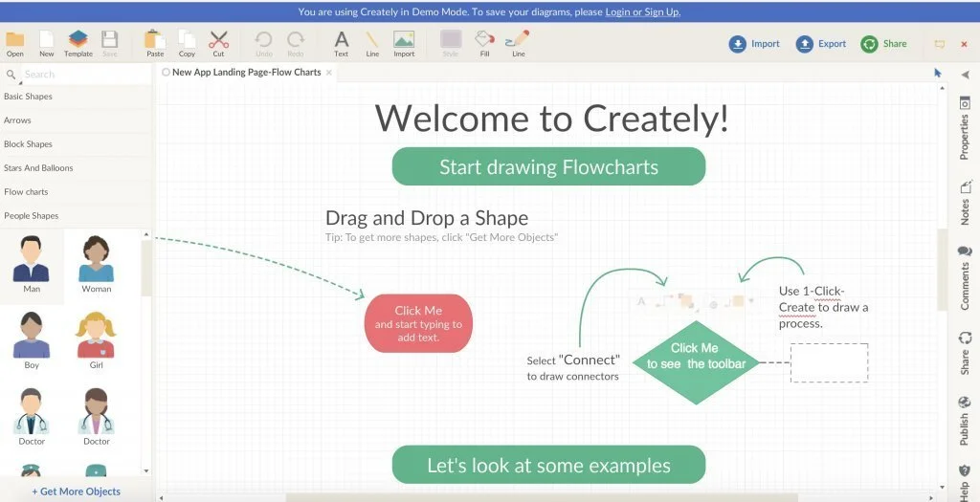Open the Notes side panel

coord(965,203)
